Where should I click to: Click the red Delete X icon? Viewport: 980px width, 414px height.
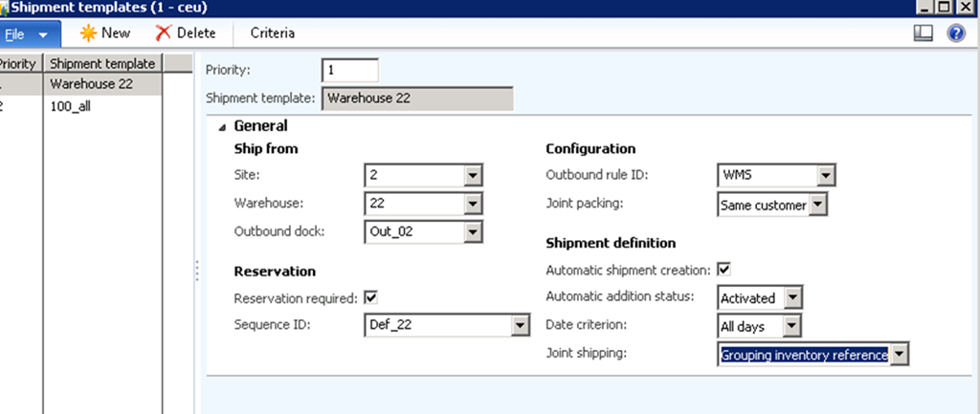[x=164, y=33]
